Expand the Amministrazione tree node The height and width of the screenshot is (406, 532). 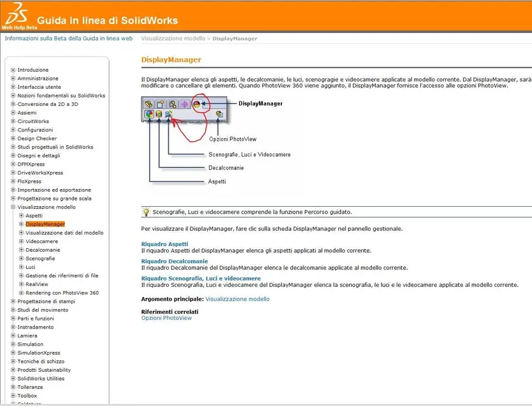pos(13,78)
